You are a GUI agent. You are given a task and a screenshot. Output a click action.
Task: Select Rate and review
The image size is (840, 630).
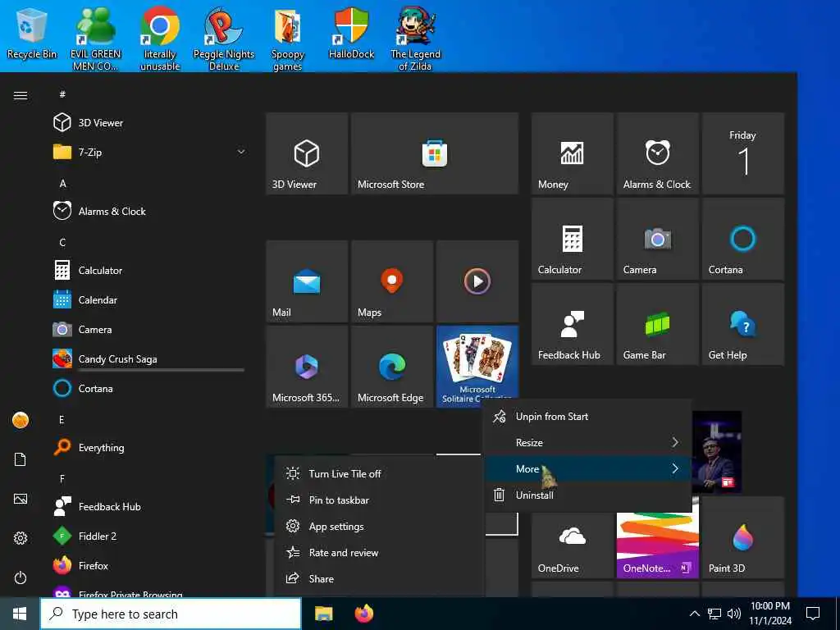tap(379, 552)
